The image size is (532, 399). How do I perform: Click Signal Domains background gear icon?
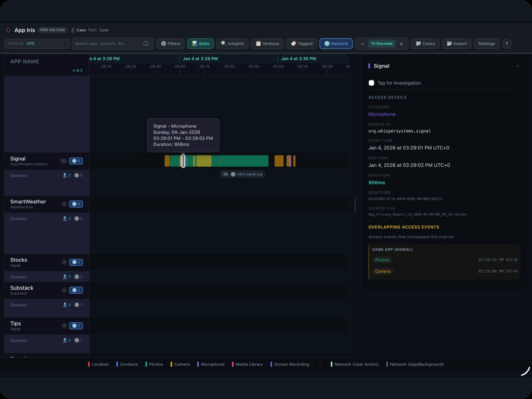click(77, 175)
